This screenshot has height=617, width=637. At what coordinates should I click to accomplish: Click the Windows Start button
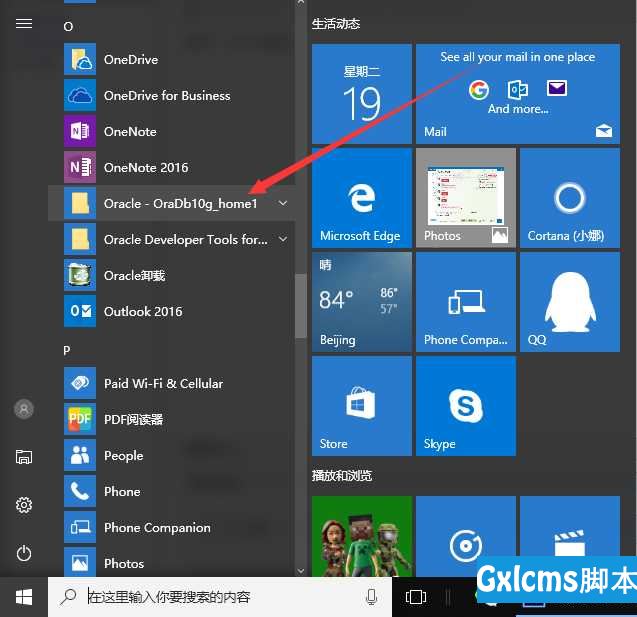point(24,597)
